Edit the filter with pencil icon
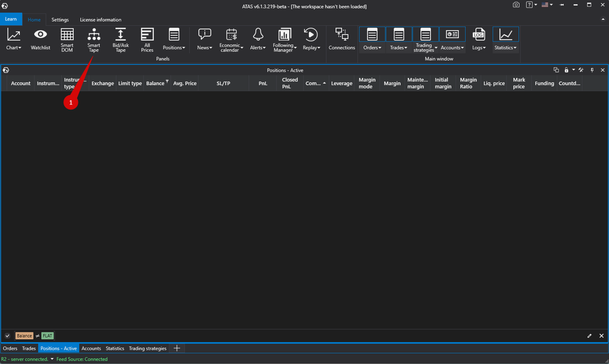The height and width of the screenshot is (364, 609). [x=589, y=336]
